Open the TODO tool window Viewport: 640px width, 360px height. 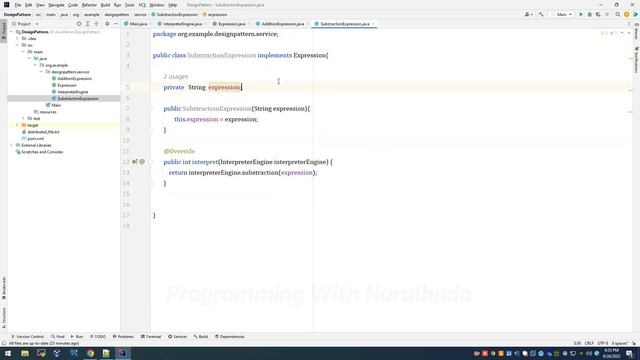tap(98, 337)
